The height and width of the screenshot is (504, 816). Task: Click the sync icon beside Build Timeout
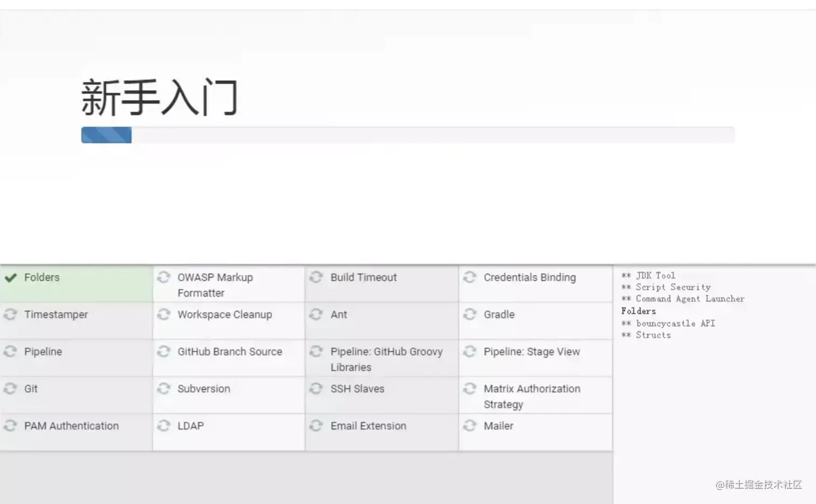(316, 277)
